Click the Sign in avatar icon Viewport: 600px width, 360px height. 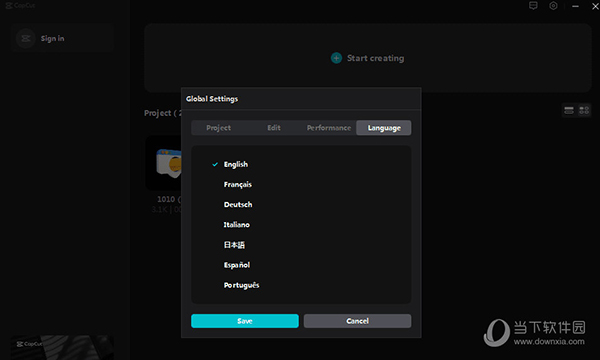point(26,38)
